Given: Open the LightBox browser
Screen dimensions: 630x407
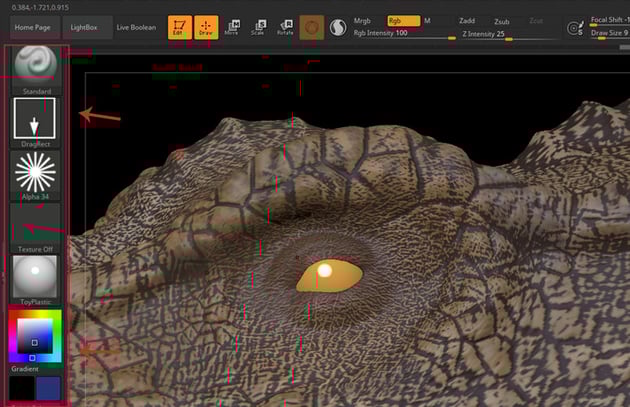Looking at the screenshot, I should tap(85, 27).
